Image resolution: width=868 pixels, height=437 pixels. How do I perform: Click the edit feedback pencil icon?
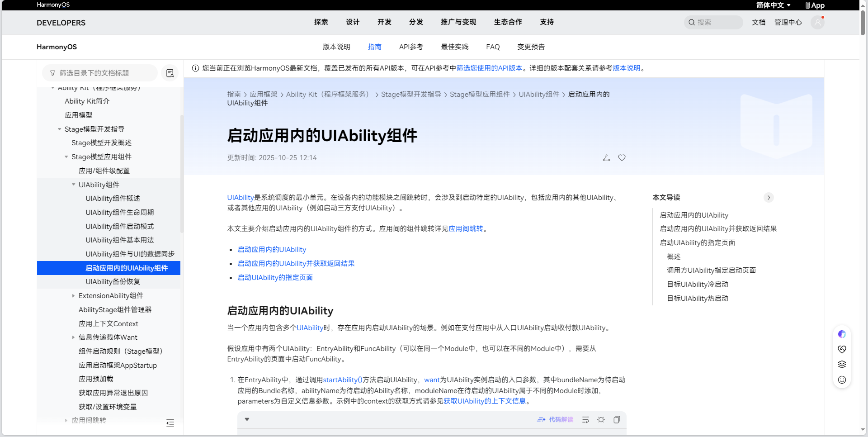(606, 158)
